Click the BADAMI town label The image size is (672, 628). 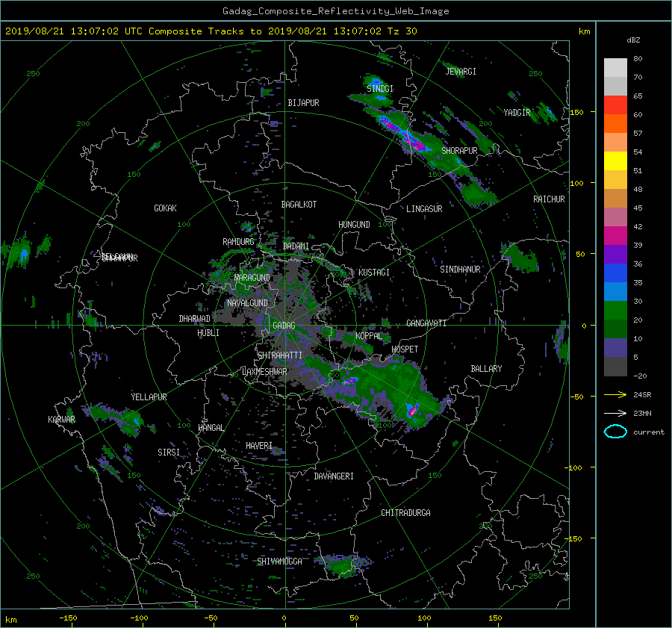pyautogui.click(x=296, y=246)
